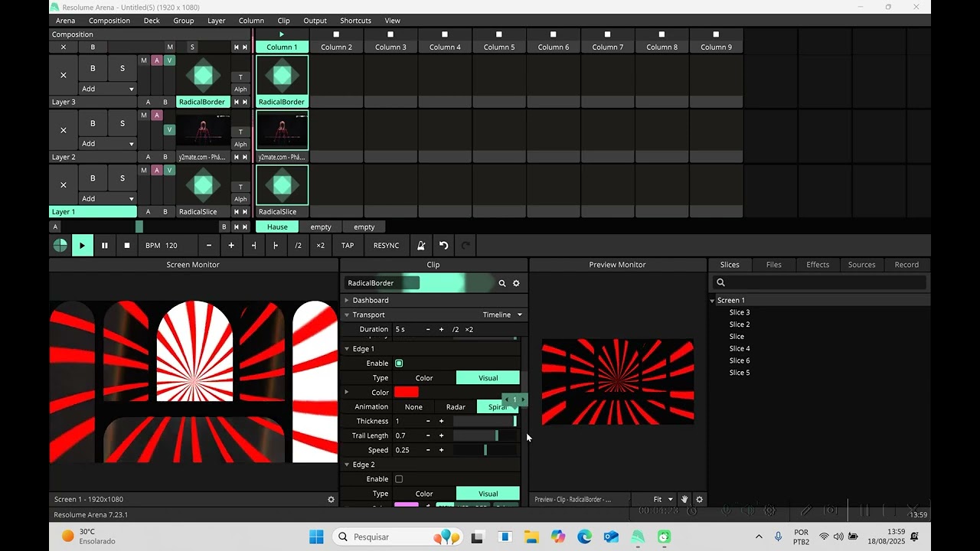Expand the Edge 1 Color parameter arrow
The image size is (980, 551).
[x=347, y=393]
